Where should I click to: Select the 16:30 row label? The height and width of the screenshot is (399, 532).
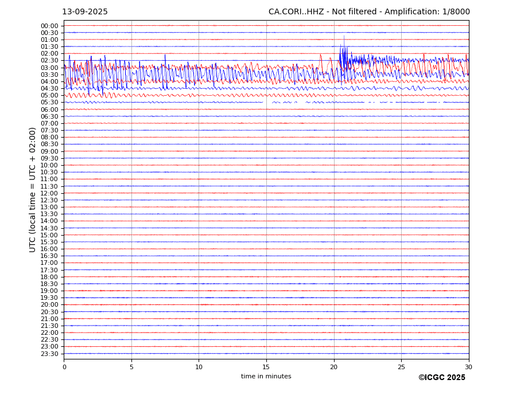click(49, 256)
